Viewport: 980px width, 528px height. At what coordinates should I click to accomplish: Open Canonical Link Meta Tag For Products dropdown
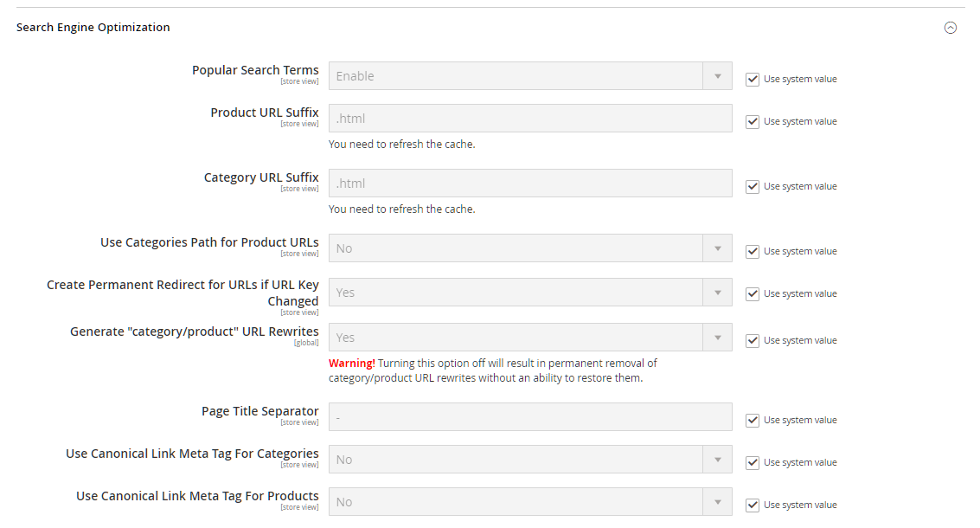click(529, 502)
